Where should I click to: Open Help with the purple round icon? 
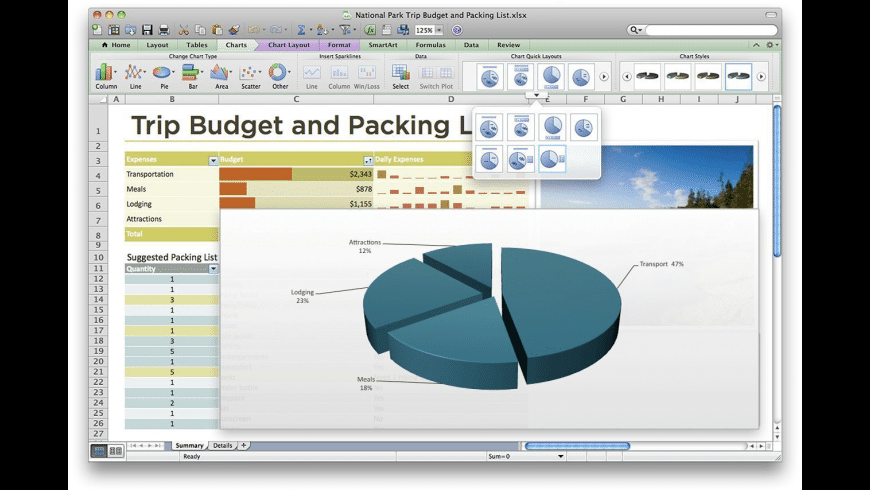click(x=457, y=30)
